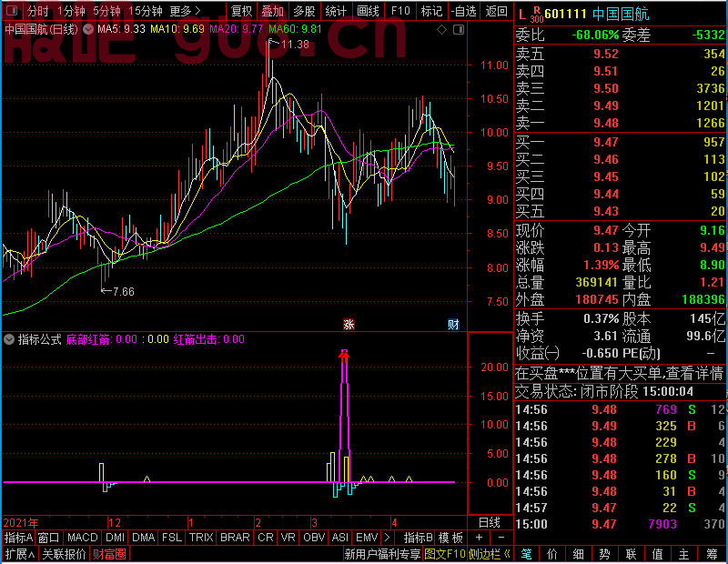Switch indicator to VR
The image size is (728, 564).
288,538
